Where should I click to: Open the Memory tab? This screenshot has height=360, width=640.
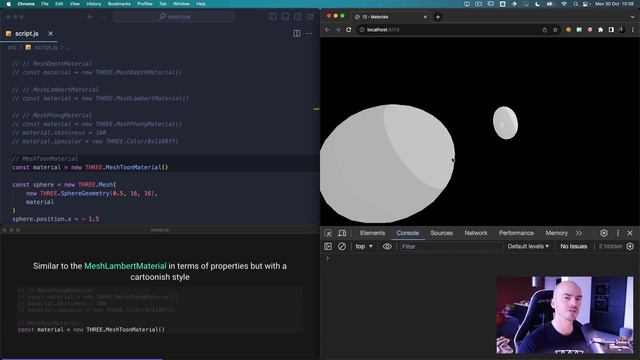pos(556,233)
